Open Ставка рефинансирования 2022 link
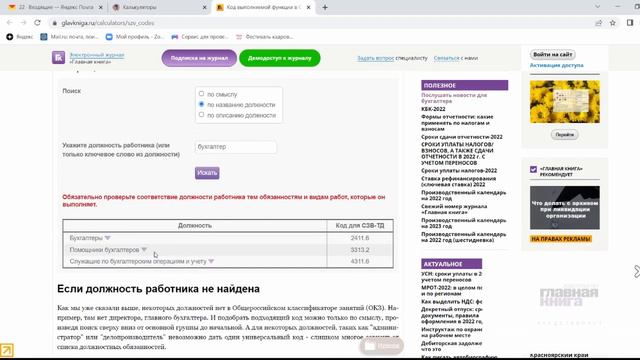Viewport: 640px width, 360px height. [458, 182]
